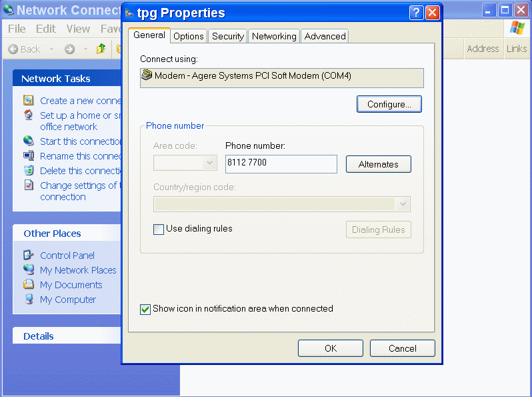Click the My Documents folder icon

point(29,284)
